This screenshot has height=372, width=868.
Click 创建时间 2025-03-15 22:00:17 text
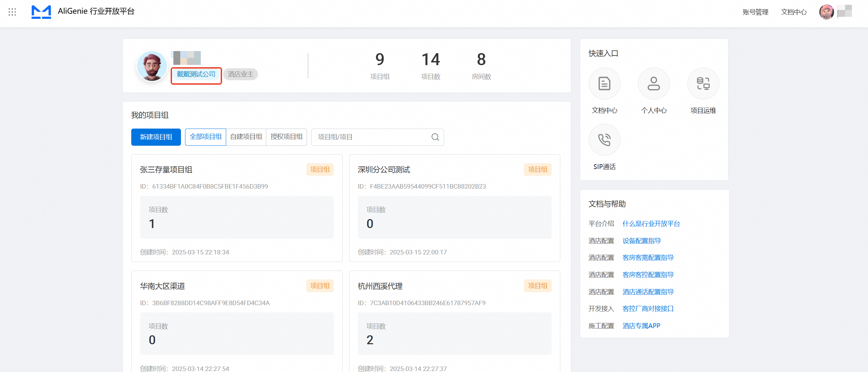click(402, 252)
